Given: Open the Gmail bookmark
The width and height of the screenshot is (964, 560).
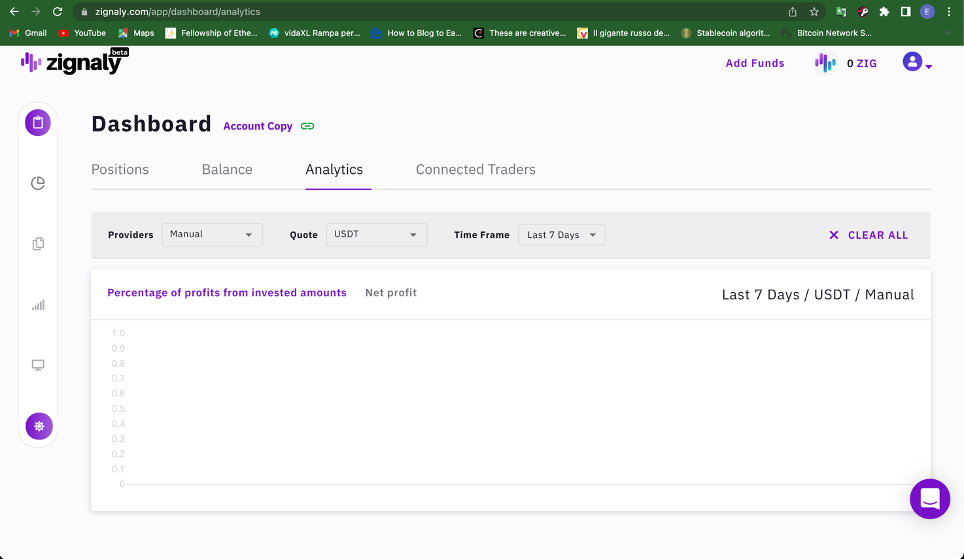Looking at the screenshot, I should (28, 33).
